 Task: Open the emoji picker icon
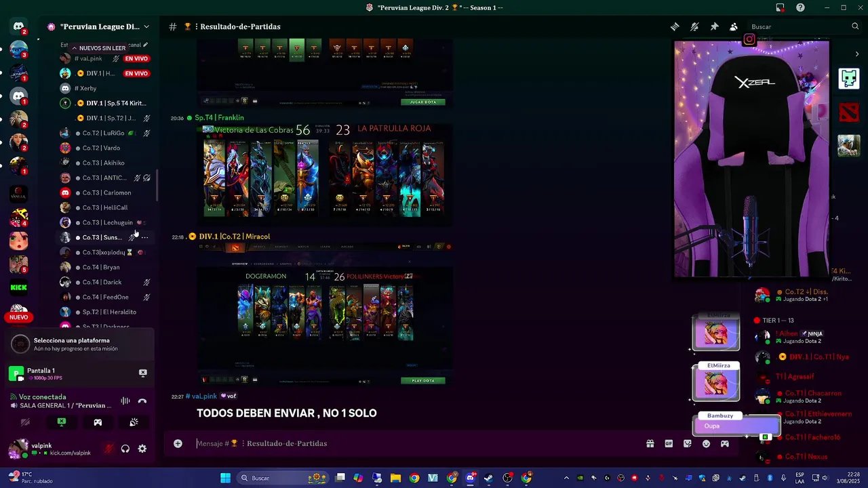706,443
